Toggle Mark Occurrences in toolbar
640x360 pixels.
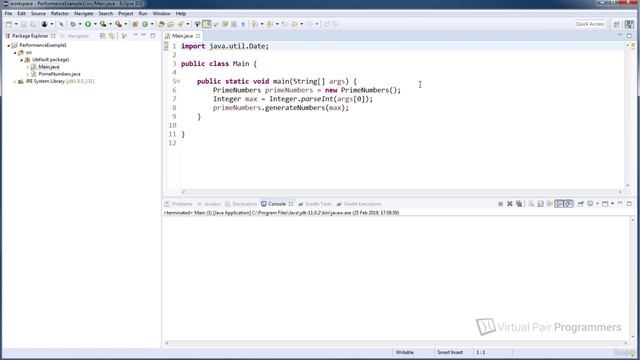click(207, 24)
